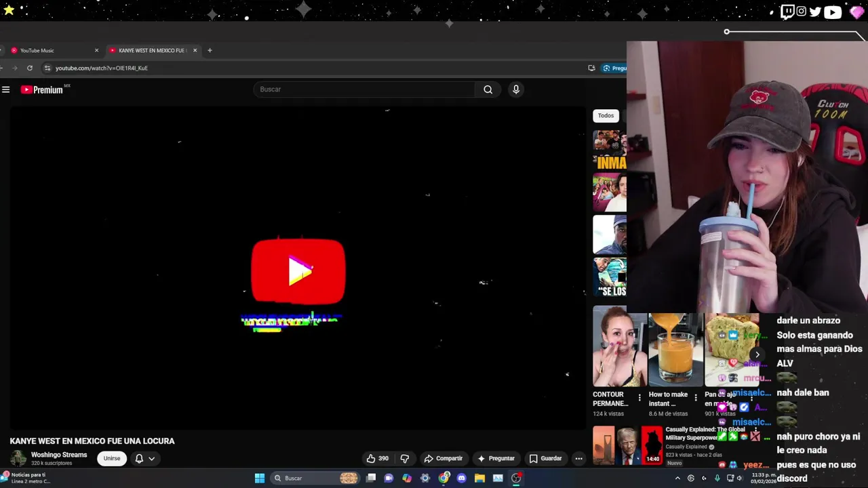Click the Pregu... button in address bar
The image size is (868, 488).
pyautogui.click(x=613, y=68)
